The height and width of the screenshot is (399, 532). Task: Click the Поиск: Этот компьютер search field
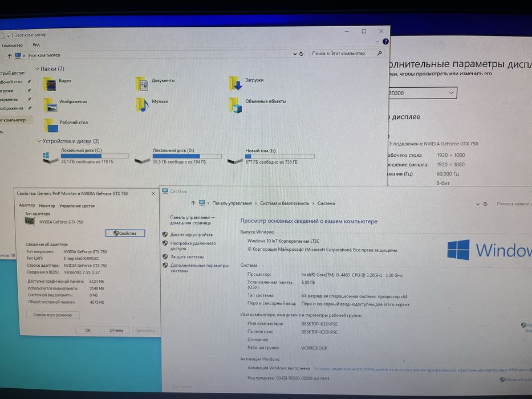(347, 54)
